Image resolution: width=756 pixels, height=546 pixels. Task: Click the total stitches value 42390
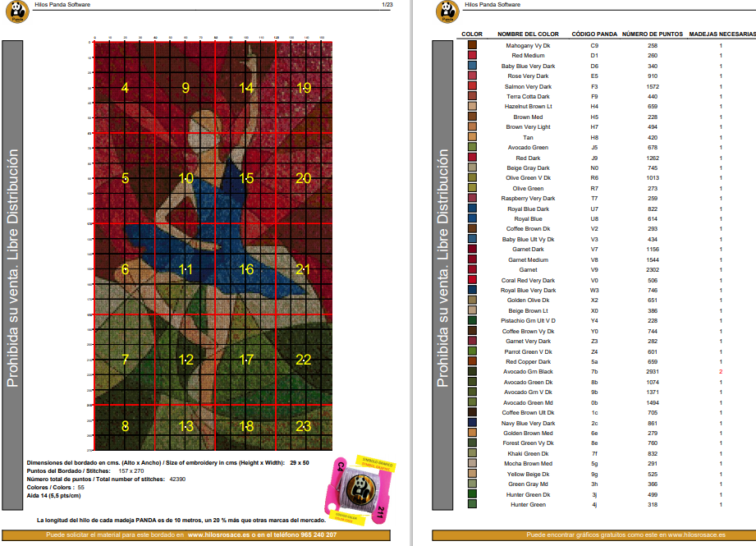pos(177,479)
